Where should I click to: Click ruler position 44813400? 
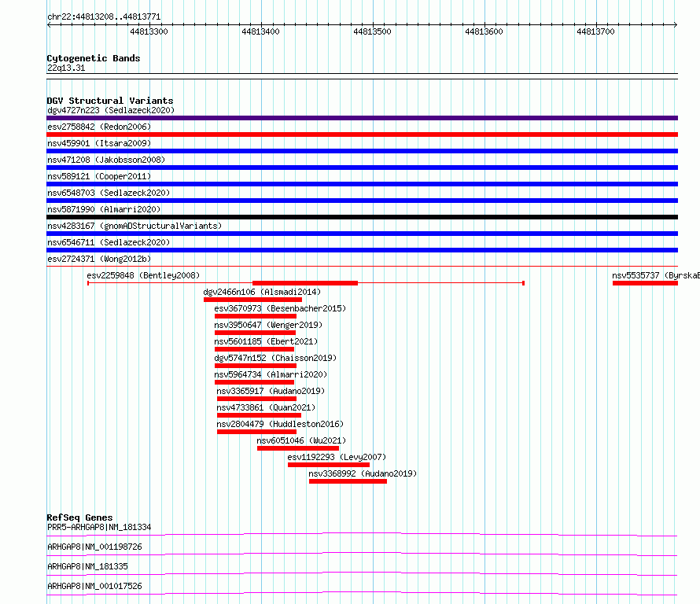(260, 31)
